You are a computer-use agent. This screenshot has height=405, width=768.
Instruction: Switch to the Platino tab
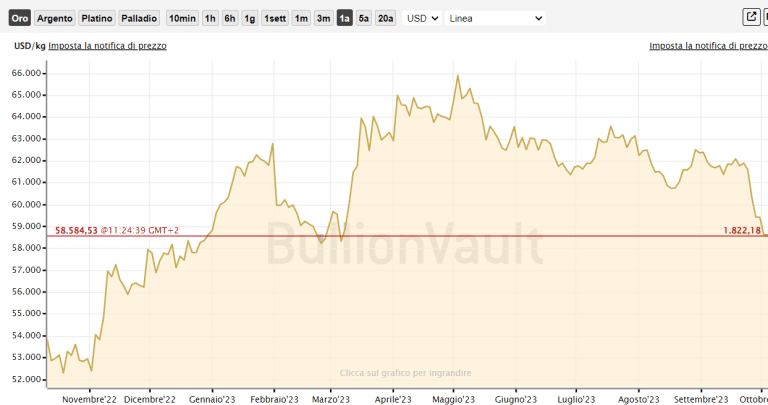[x=96, y=18]
